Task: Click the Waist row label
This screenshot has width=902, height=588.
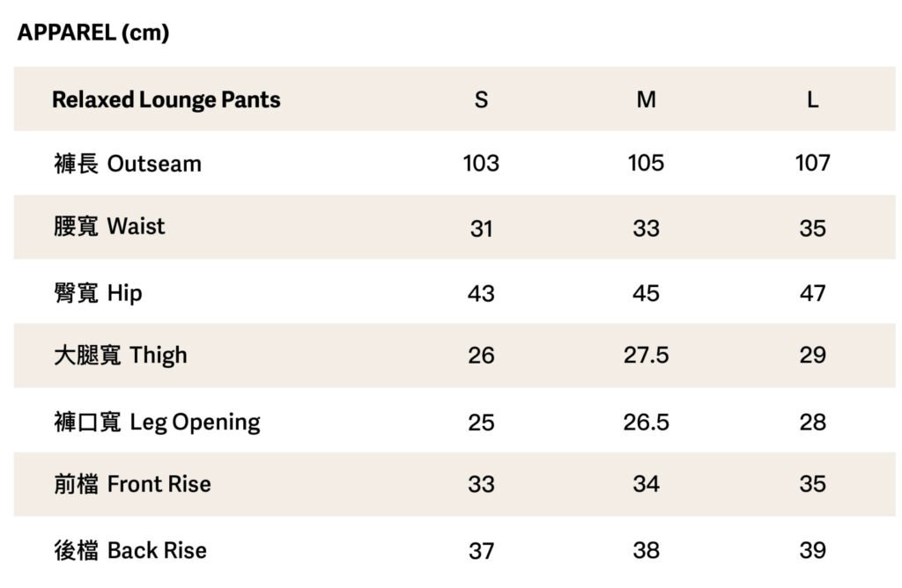Action: pos(109,227)
